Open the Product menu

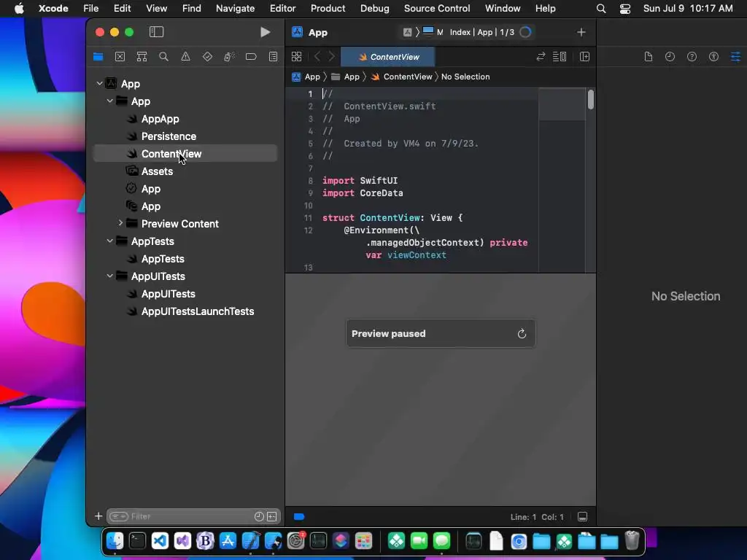pos(328,8)
